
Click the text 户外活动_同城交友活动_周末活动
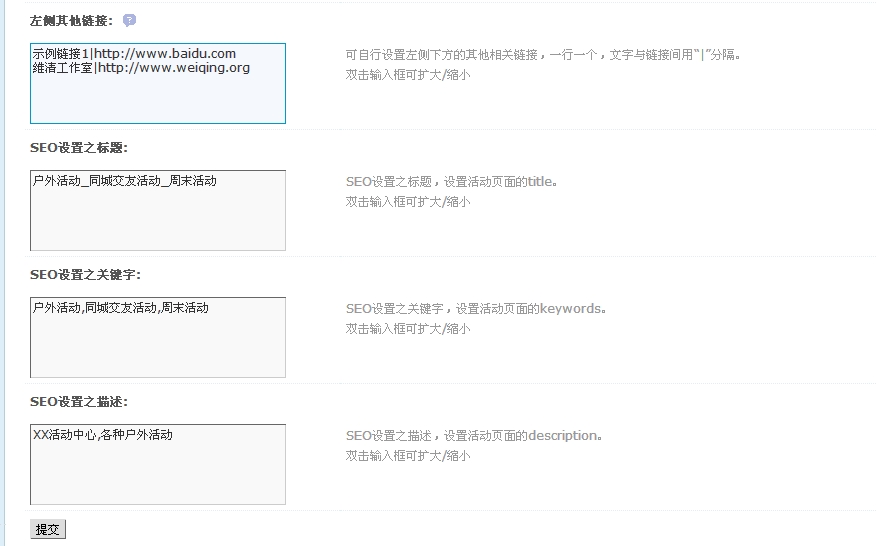[x=125, y=181]
